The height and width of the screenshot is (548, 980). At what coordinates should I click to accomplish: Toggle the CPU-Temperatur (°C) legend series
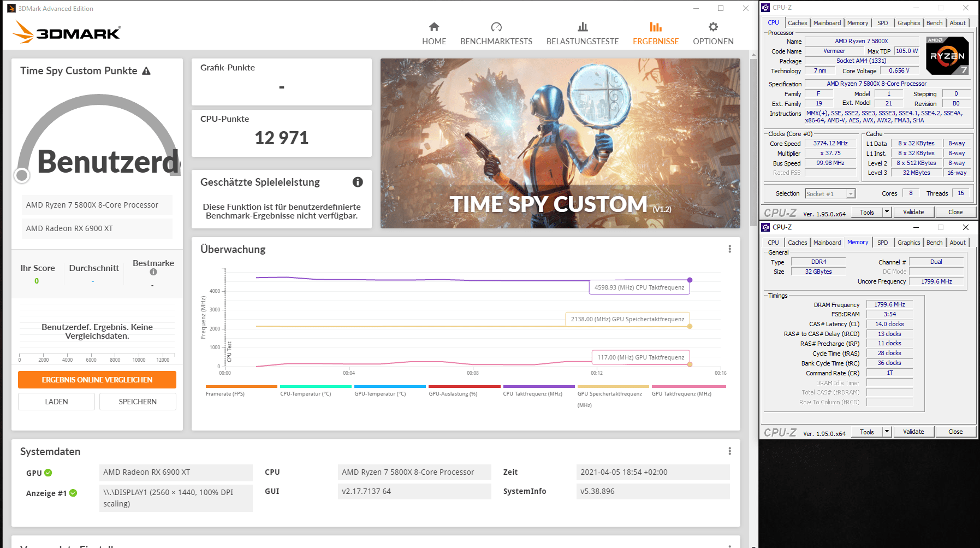tap(316, 391)
